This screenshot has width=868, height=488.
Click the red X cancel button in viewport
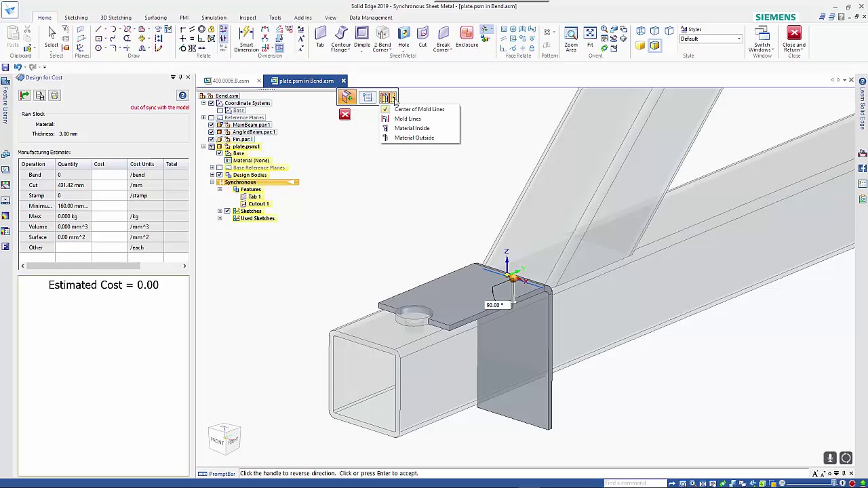click(344, 114)
